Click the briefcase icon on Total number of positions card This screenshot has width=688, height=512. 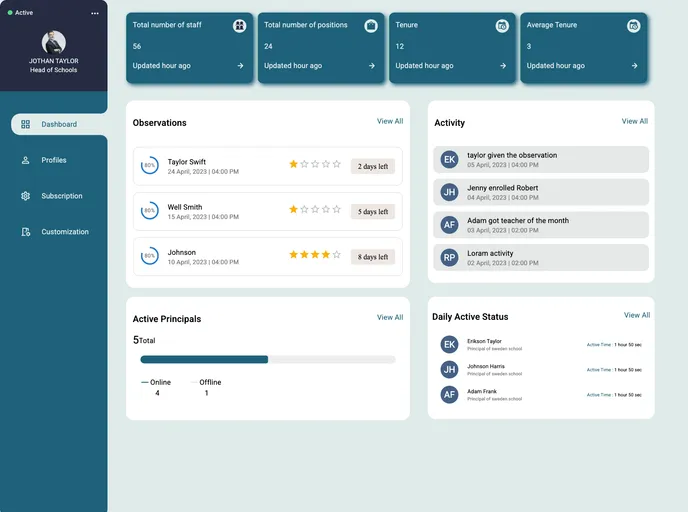pos(371,26)
